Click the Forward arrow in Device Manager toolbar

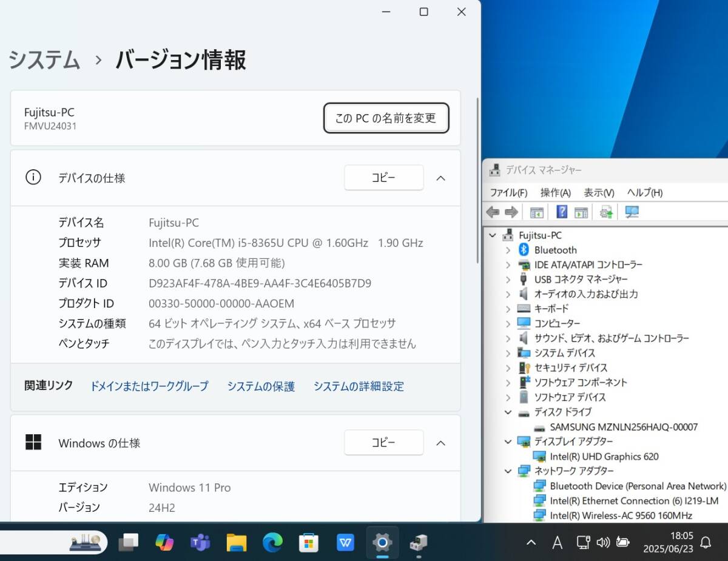(x=511, y=212)
